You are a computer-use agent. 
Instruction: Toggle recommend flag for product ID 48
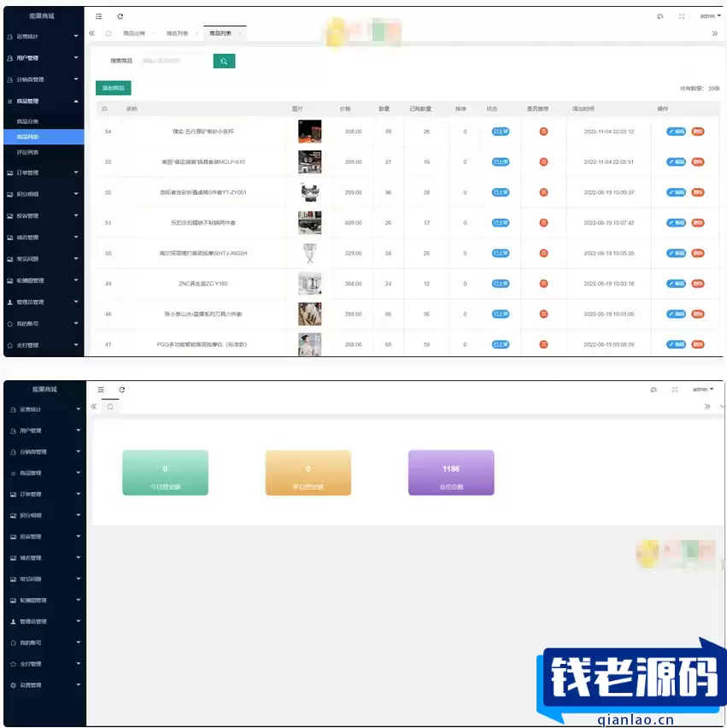[543, 314]
